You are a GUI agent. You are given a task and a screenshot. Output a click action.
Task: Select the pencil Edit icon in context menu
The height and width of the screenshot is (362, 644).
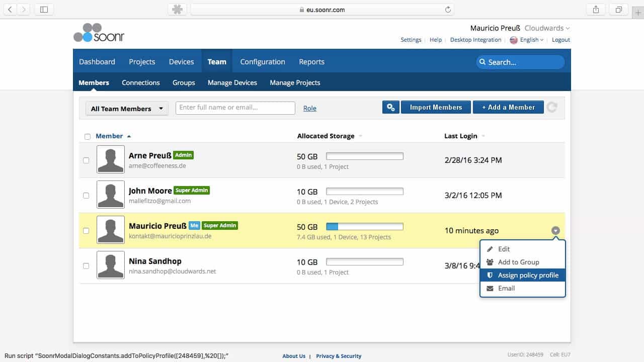pyautogui.click(x=490, y=249)
